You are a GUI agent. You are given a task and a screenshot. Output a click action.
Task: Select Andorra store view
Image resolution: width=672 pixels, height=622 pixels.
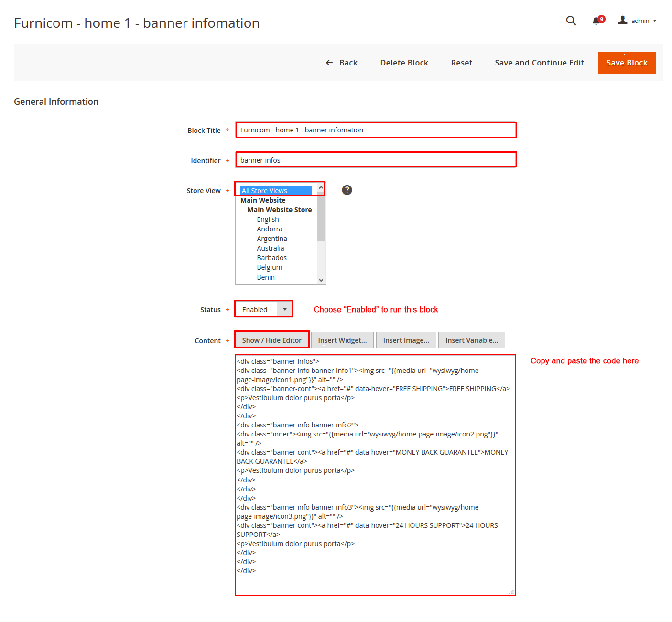coord(270,229)
